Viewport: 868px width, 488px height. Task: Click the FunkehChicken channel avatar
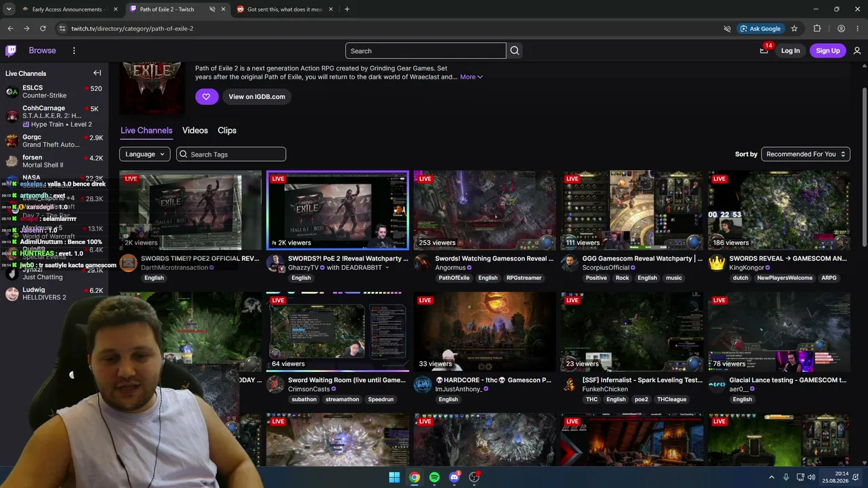point(570,384)
